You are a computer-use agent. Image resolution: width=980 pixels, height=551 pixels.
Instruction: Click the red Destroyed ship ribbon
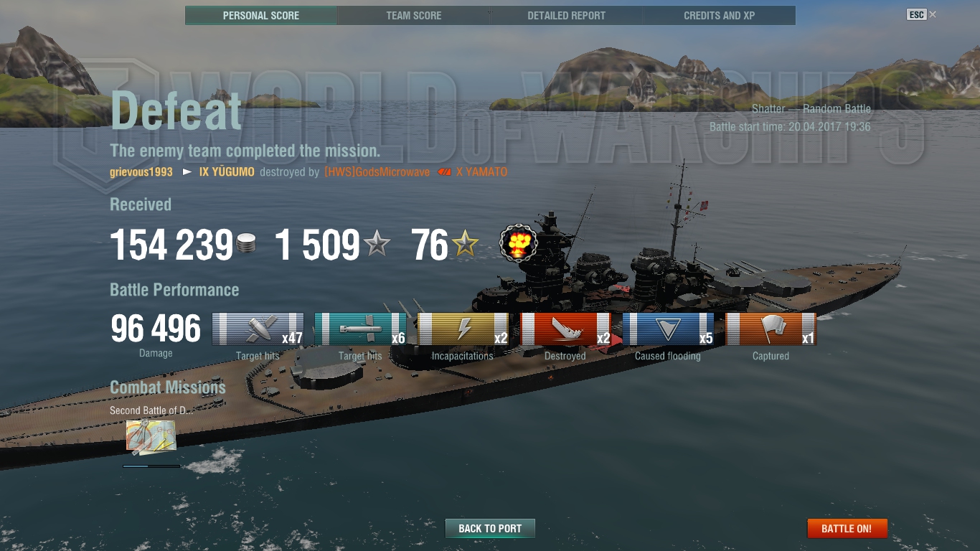click(x=565, y=329)
